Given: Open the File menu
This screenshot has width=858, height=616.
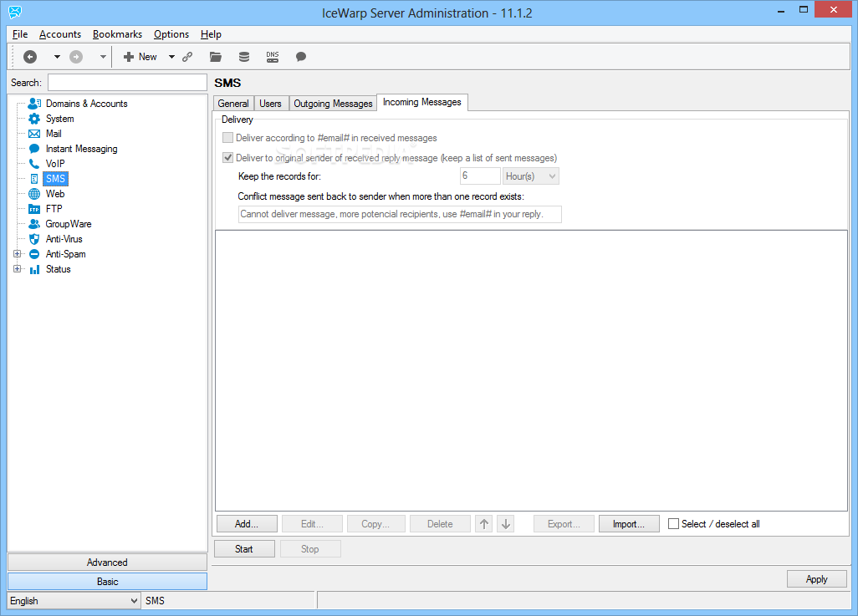Looking at the screenshot, I should pos(20,34).
